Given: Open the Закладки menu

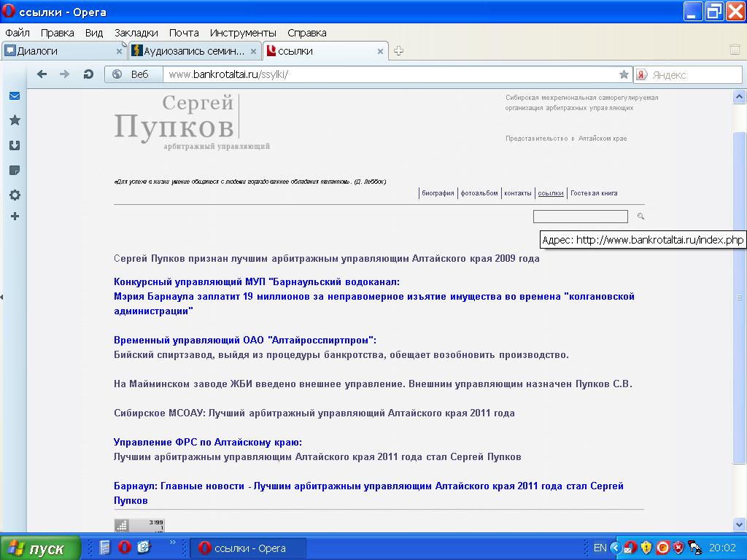Looking at the screenshot, I should tap(136, 33).
